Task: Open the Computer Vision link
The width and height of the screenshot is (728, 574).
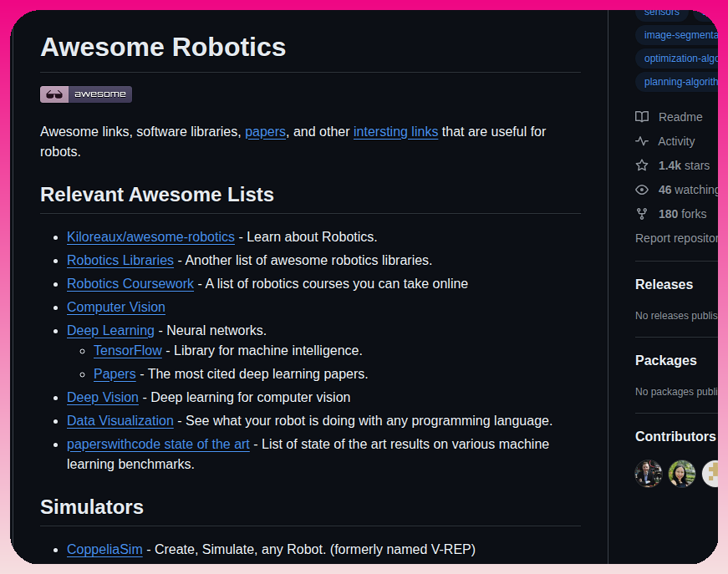Action: [x=116, y=307]
